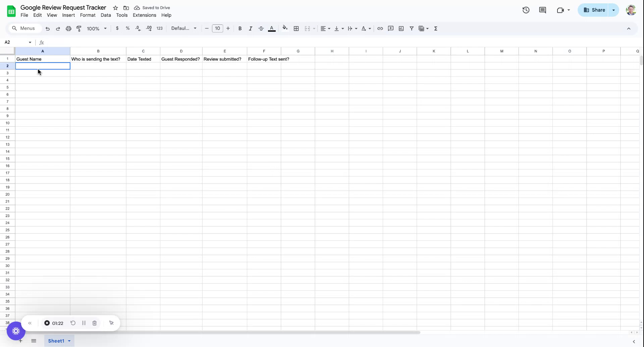Open the text color picker
This screenshot has height=347, width=644.
272,28
